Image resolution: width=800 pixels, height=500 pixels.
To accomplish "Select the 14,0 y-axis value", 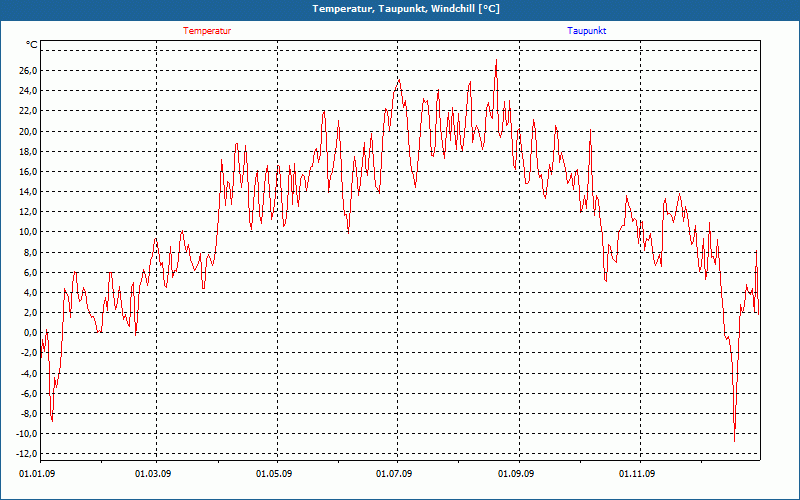I will coord(29,192).
